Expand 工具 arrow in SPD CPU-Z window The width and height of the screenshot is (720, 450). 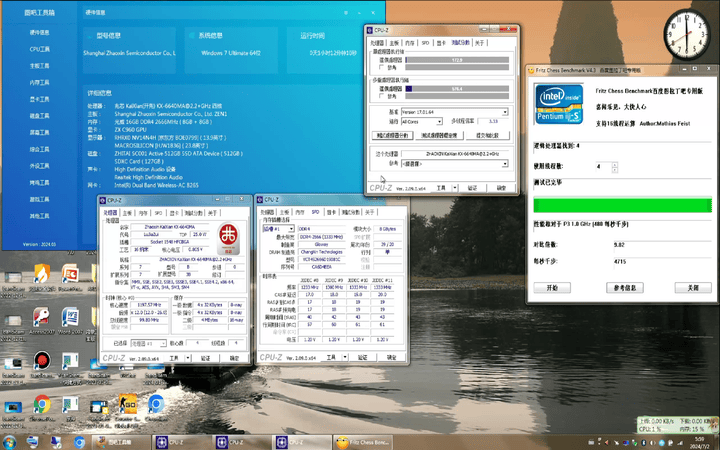345,357
